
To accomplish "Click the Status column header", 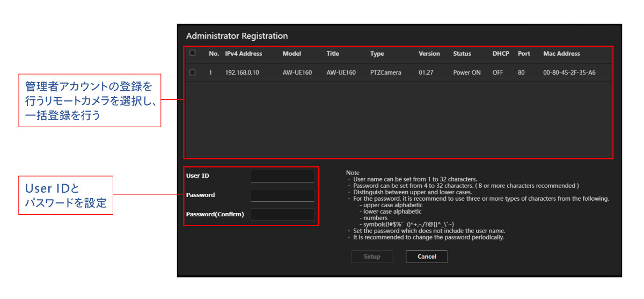I will tap(462, 54).
